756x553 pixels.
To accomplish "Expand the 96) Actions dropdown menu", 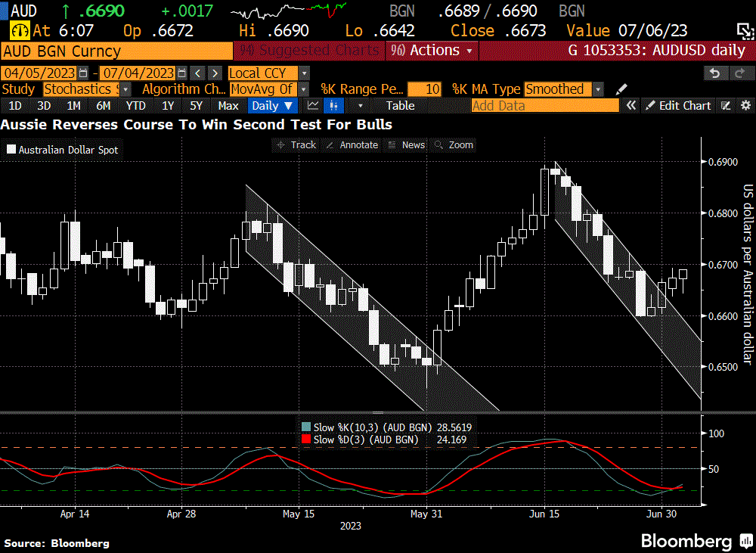I will 432,50.
